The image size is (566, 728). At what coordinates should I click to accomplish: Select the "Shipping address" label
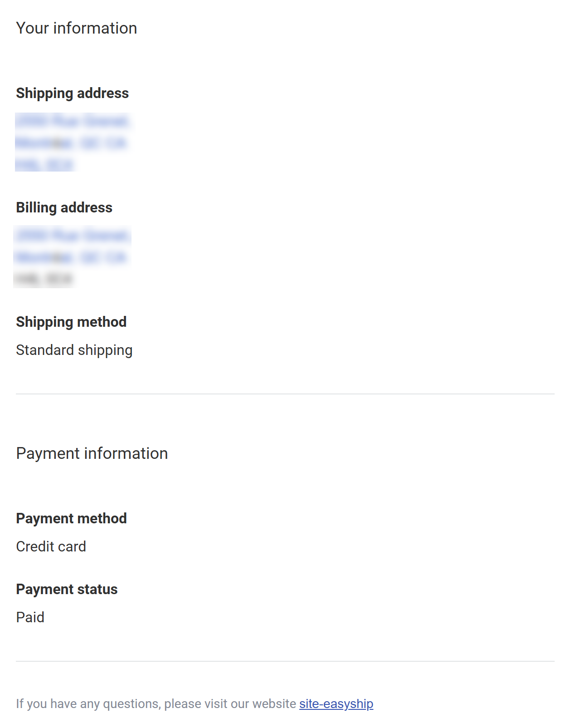73,93
